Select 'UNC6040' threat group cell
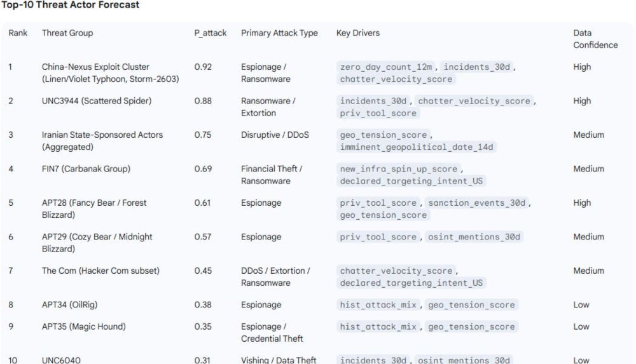 tap(61, 360)
